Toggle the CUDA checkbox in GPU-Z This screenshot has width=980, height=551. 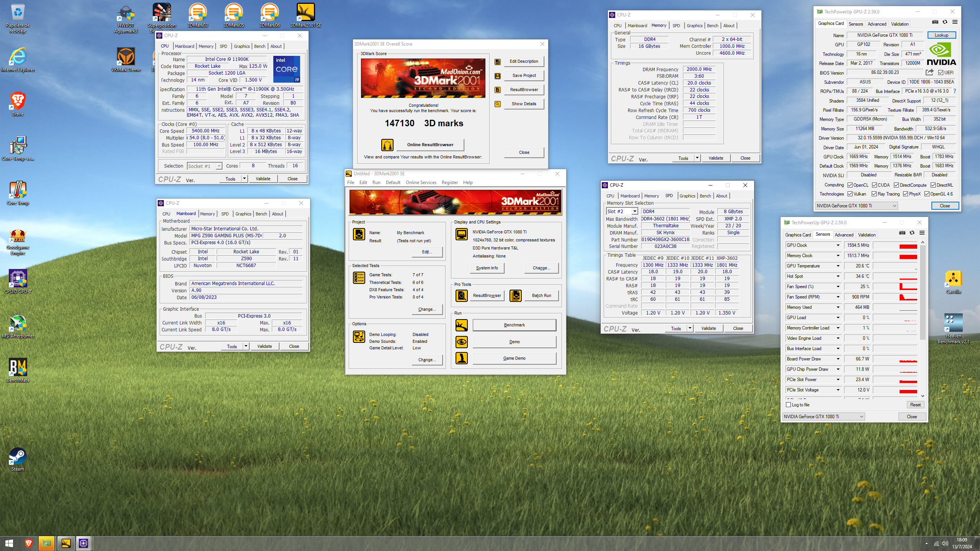point(875,185)
